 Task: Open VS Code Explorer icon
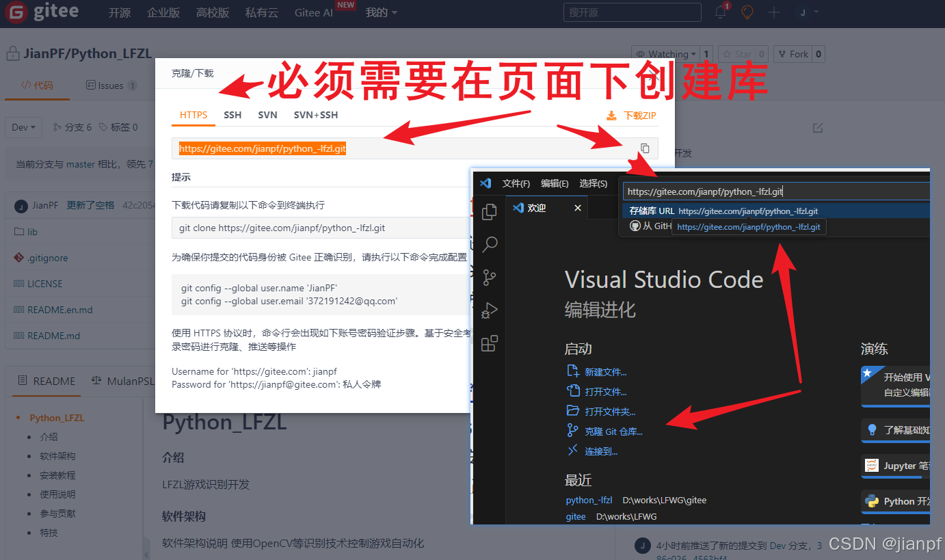tap(490, 212)
